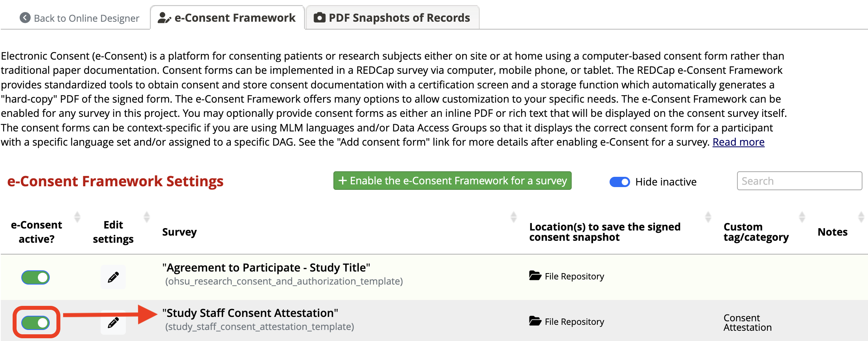The height and width of the screenshot is (341, 868).
Task: Sort by Location to save snapshot arrows
Action: 708,217
